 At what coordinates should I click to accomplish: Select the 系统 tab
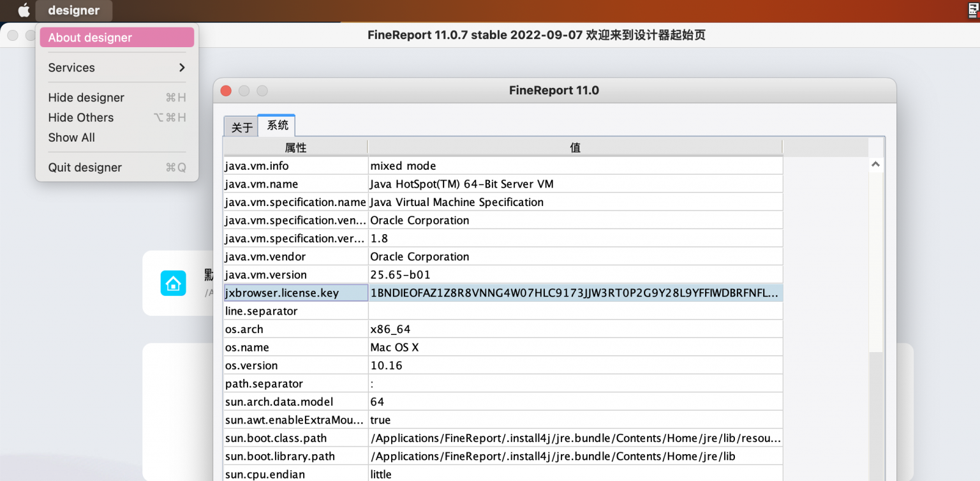tap(276, 125)
